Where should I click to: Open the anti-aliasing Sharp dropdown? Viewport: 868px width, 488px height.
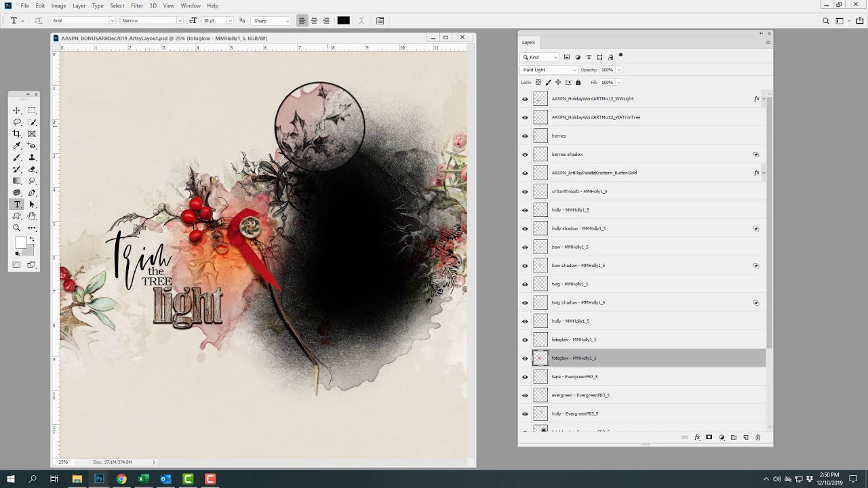[271, 21]
